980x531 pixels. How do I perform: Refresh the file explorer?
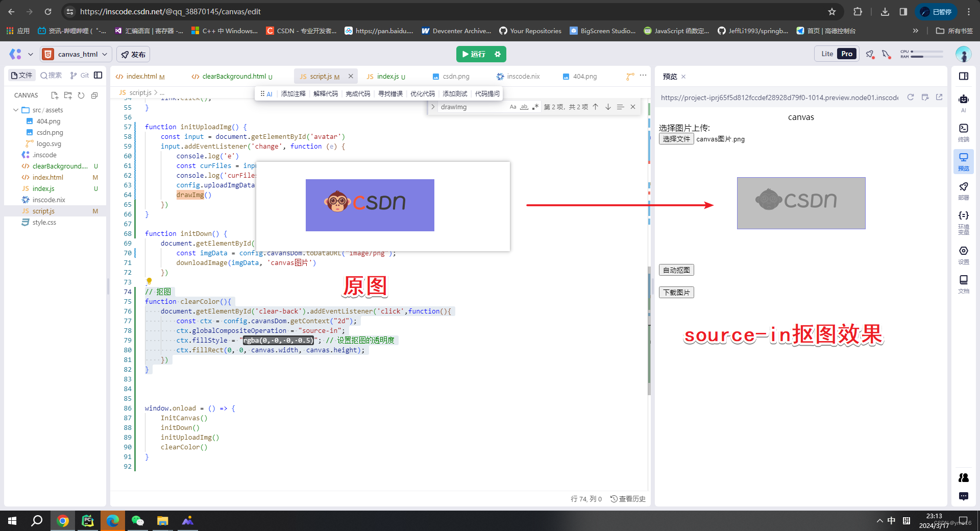click(x=81, y=95)
